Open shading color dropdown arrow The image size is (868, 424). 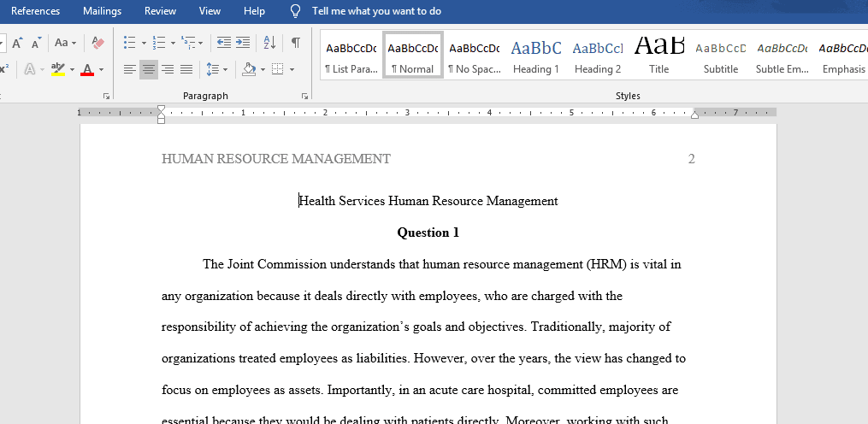coord(263,70)
